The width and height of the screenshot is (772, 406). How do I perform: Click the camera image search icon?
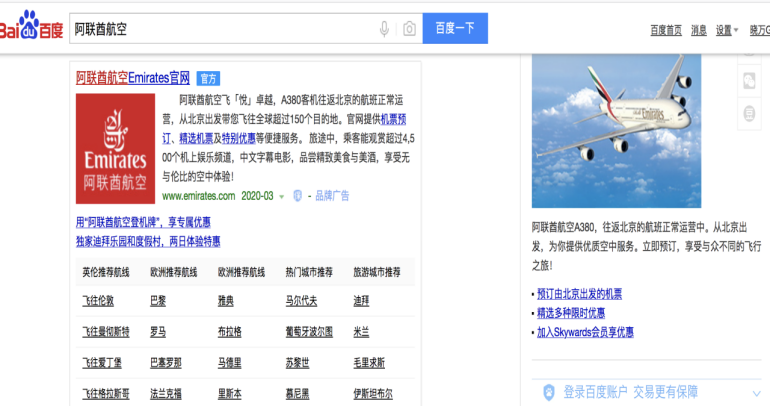coord(409,29)
